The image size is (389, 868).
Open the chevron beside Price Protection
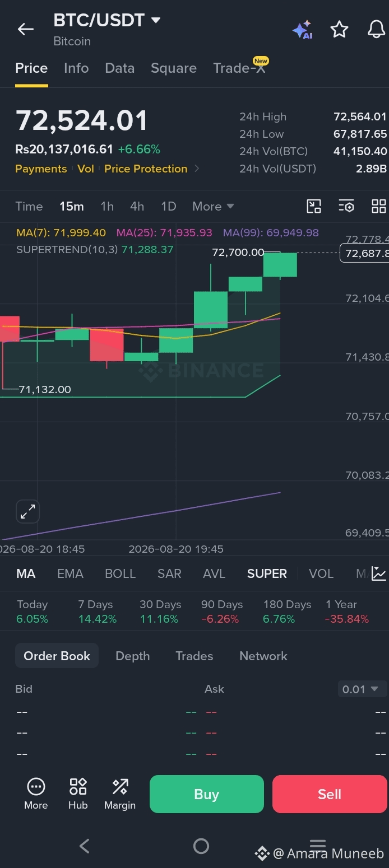click(197, 169)
